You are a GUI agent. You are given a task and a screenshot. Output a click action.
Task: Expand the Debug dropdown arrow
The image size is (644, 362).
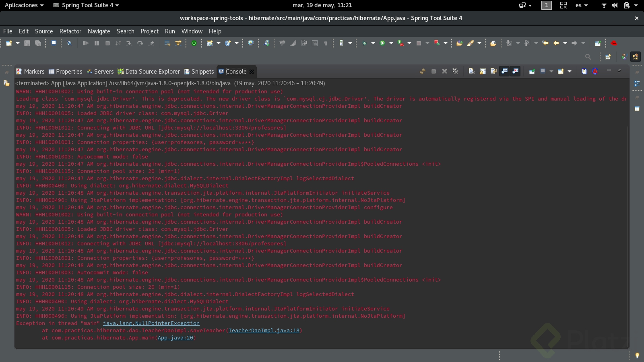point(373,43)
